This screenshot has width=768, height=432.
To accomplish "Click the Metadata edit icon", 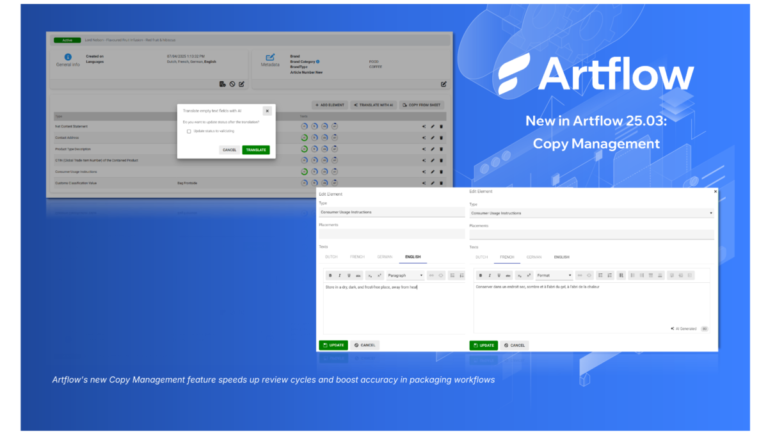I will (x=270, y=57).
